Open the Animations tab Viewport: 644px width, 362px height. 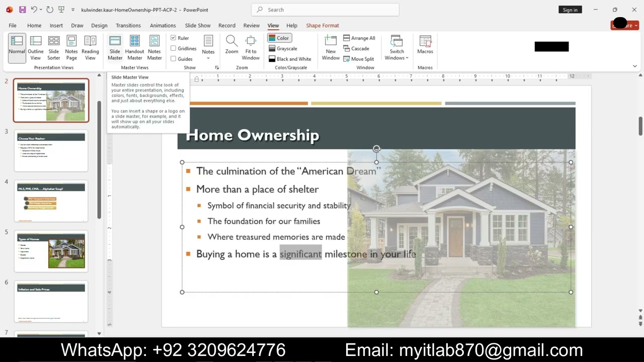coord(163,25)
